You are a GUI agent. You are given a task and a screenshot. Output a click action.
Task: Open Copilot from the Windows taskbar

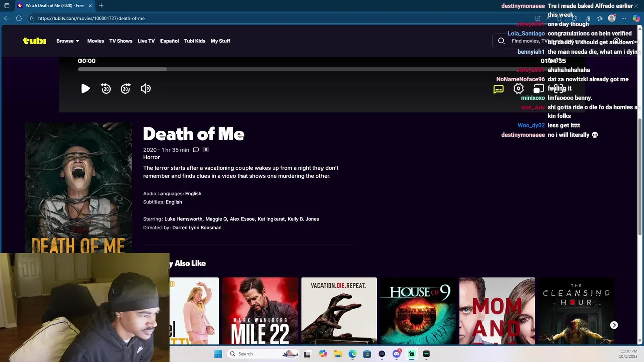(323, 354)
